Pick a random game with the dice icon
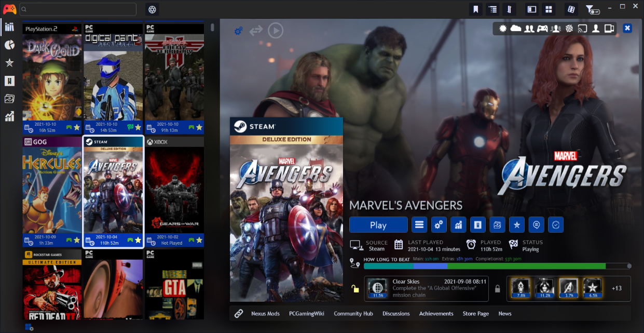644x333 pixels. (x=570, y=9)
